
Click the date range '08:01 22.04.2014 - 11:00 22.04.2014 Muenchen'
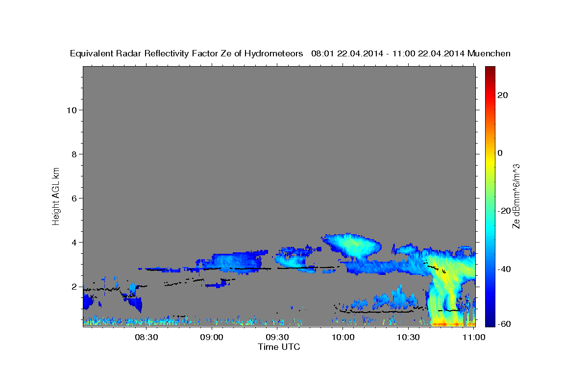pos(411,54)
